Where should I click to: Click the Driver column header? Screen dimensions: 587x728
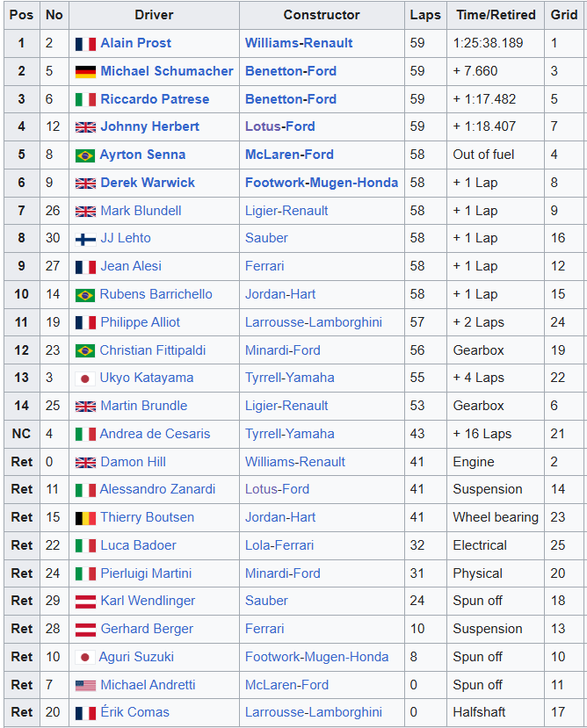click(x=155, y=15)
